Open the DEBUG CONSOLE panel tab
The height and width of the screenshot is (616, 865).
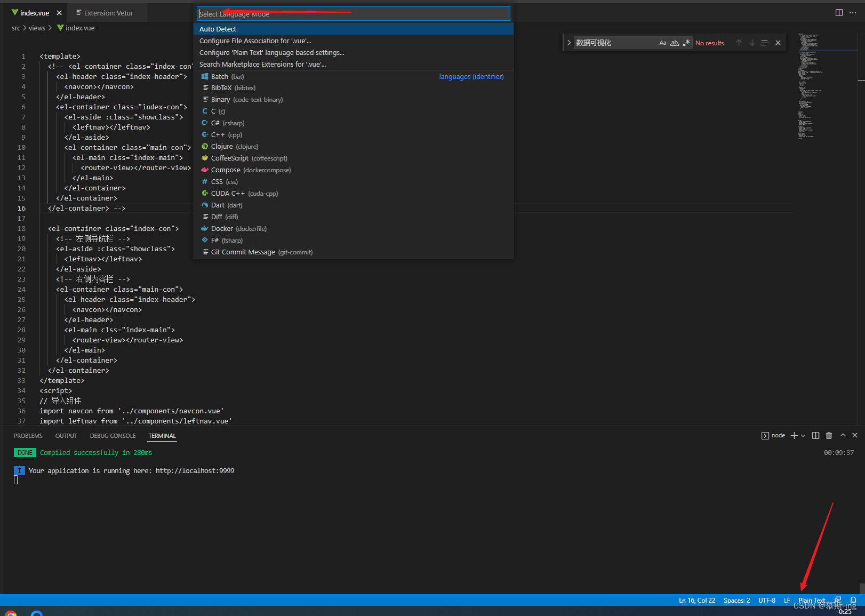[113, 436]
